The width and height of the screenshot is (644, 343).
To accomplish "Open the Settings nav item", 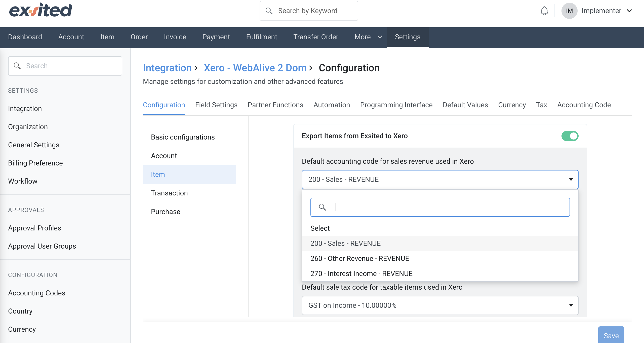I will click(x=408, y=37).
